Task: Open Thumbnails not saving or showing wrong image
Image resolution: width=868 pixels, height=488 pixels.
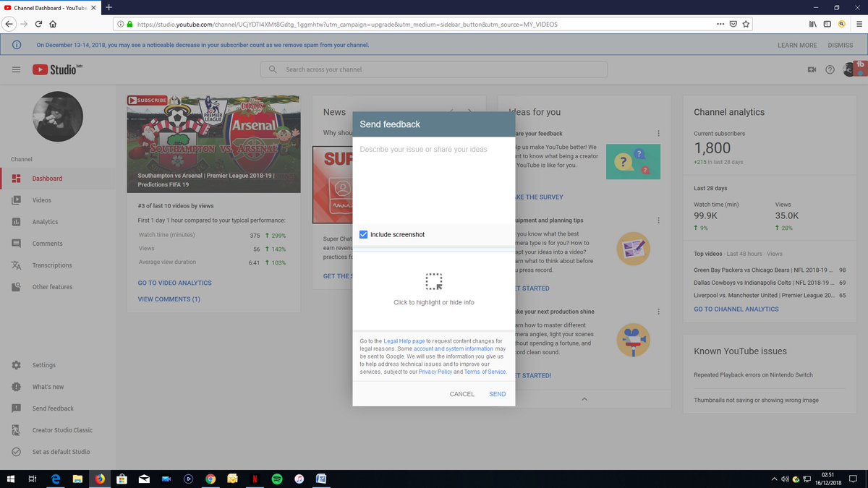Action: coord(756,400)
